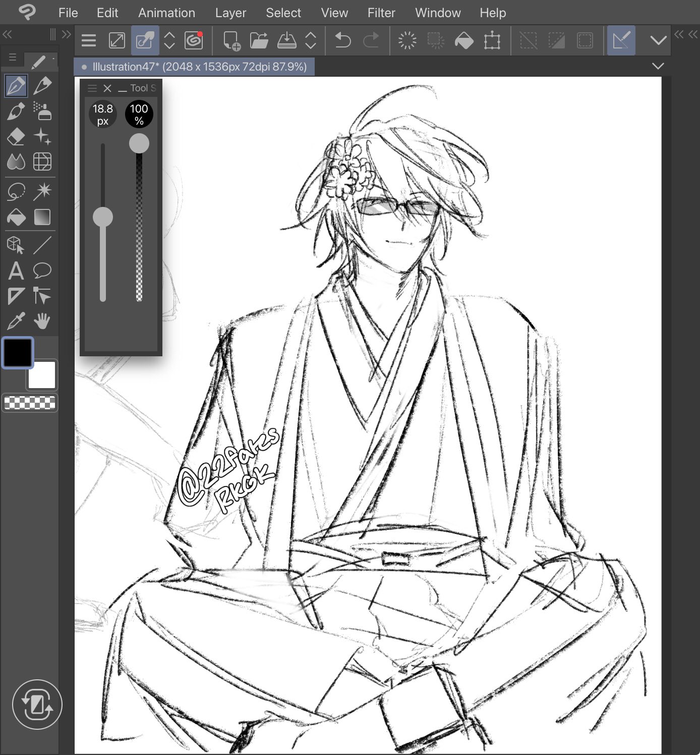The height and width of the screenshot is (755, 700).
Task: Select the Liquify grid tool
Action: (x=42, y=161)
